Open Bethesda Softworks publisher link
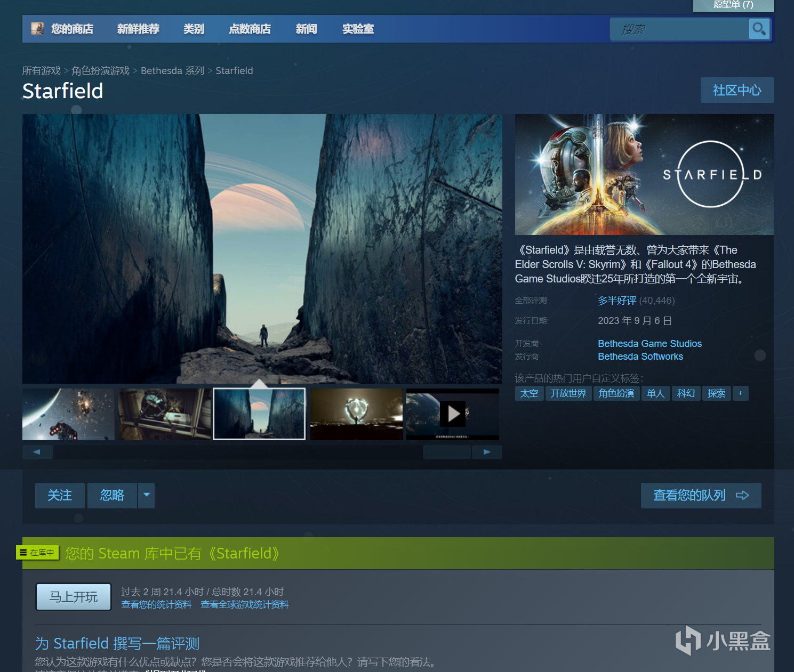This screenshot has width=794, height=672. tap(640, 357)
